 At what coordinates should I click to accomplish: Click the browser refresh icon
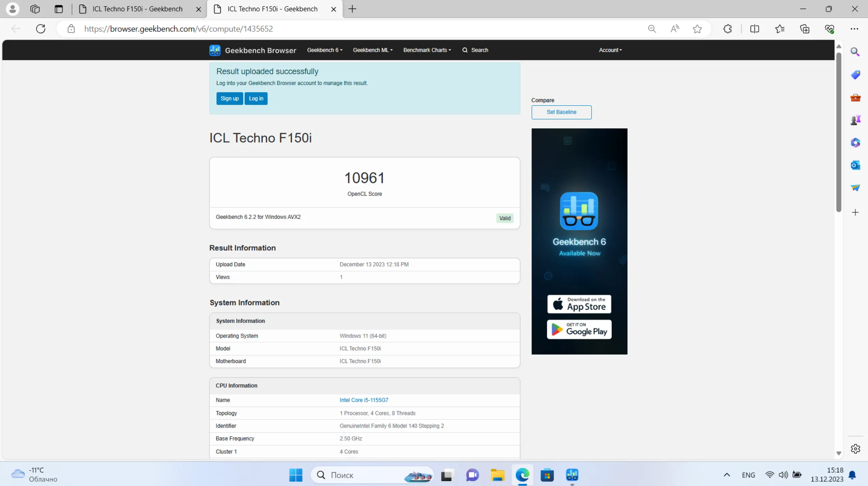coord(41,29)
